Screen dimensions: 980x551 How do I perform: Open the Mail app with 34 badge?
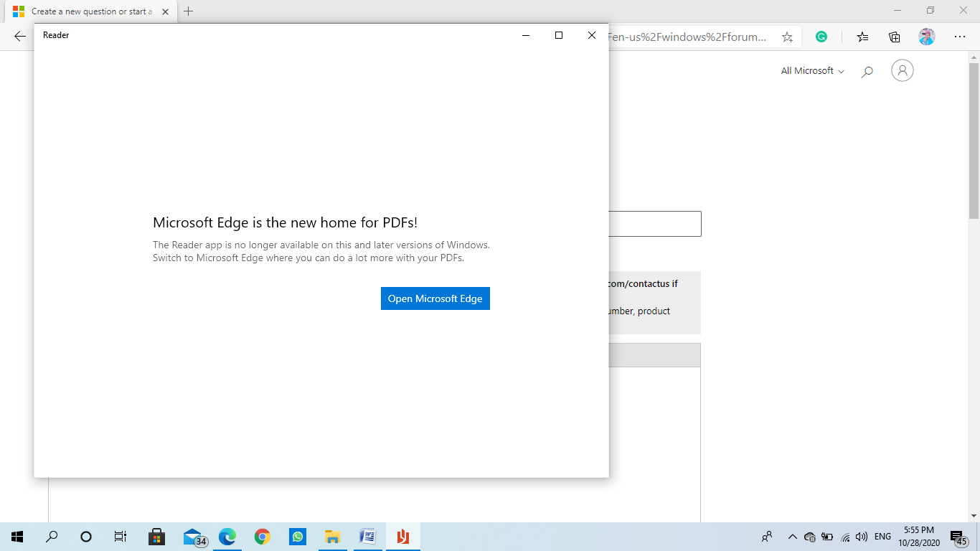tap(194, 537)
